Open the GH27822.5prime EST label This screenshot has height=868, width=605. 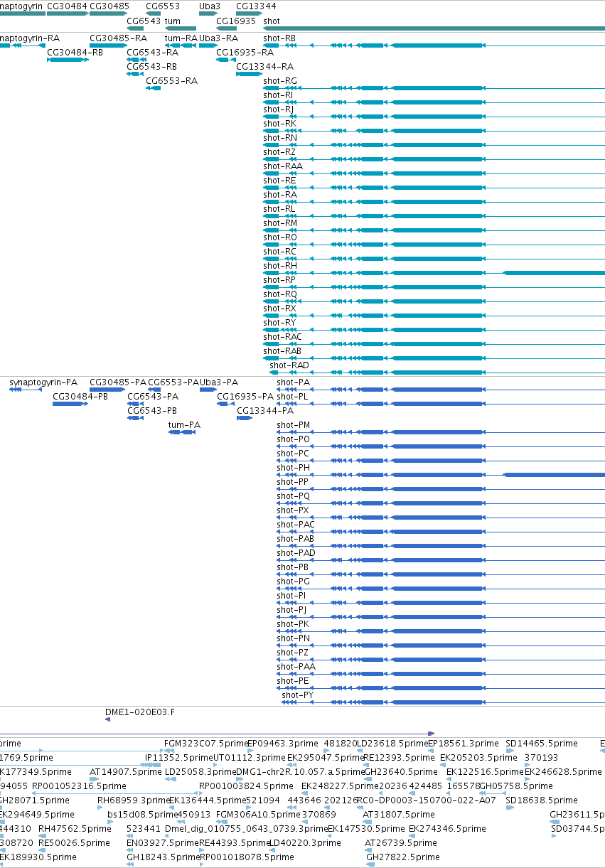coord(403,857)
